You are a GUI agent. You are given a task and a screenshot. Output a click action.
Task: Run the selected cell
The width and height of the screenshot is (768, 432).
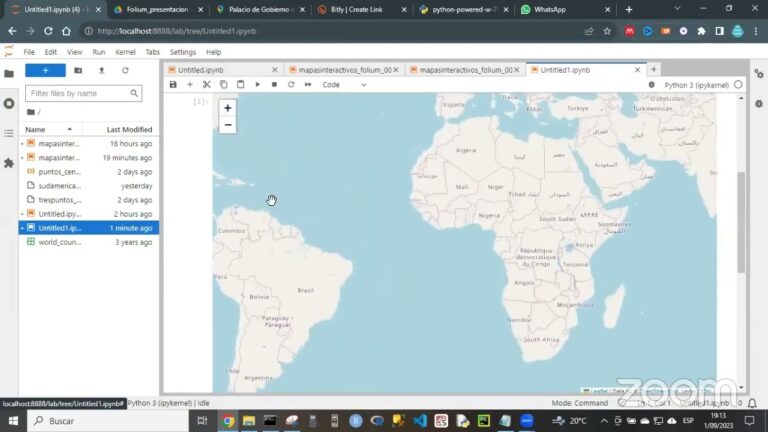[258, 85]
